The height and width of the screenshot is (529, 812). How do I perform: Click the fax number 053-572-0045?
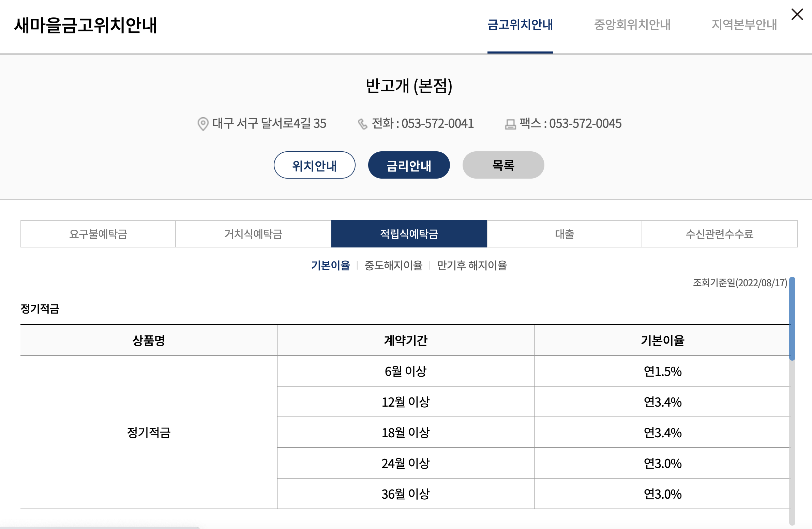[585, 123]
